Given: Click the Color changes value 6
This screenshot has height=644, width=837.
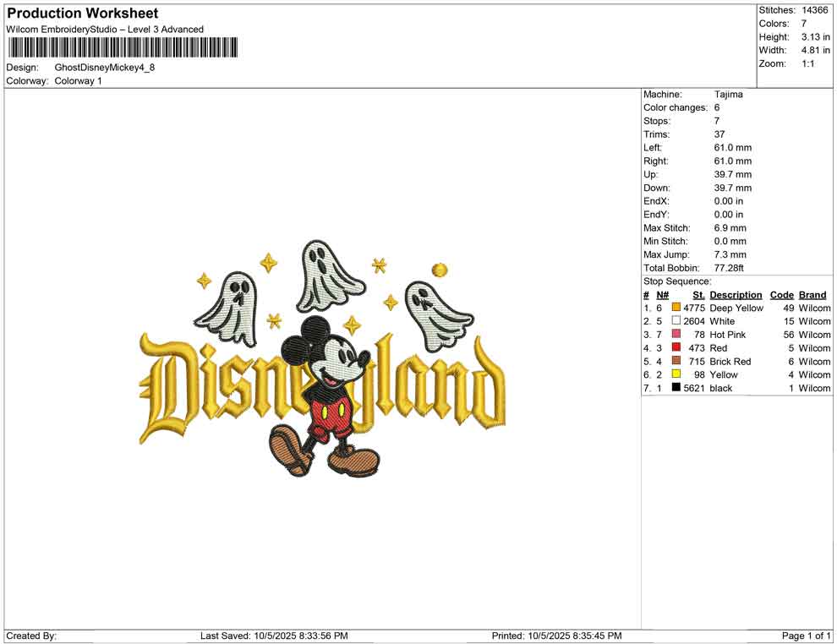Looking at the screenshot, I should (x=717, y=107).
